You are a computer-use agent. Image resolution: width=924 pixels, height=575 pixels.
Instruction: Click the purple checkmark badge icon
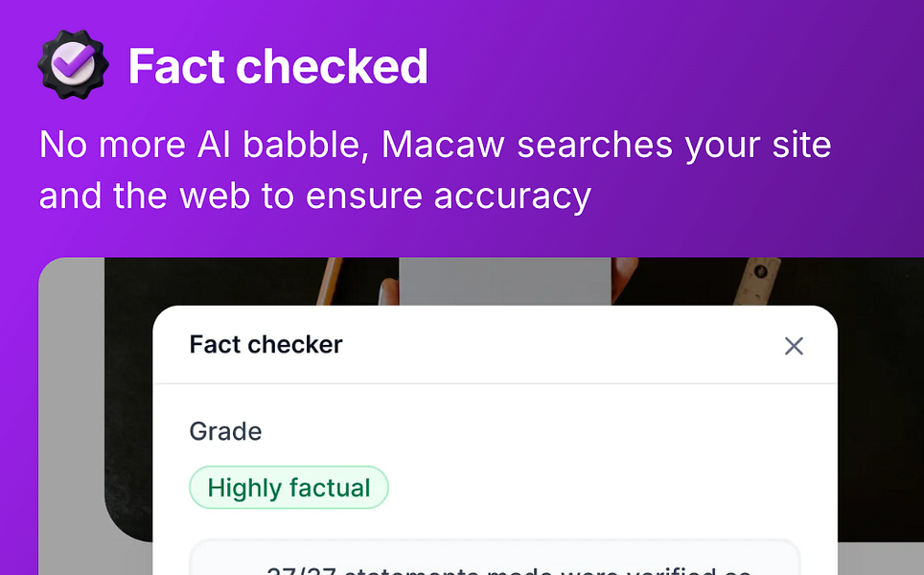[74, 65]
